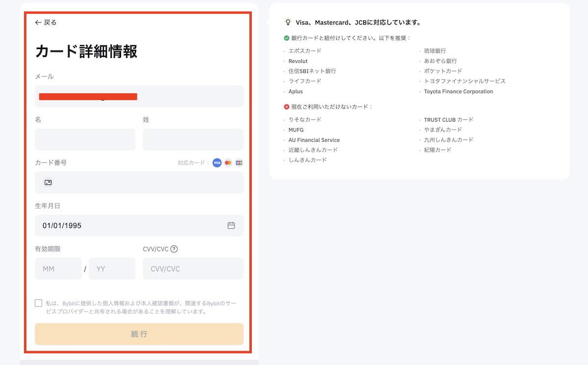
Task: Click the AU Financial Service entry
Action: click(314, 140)
